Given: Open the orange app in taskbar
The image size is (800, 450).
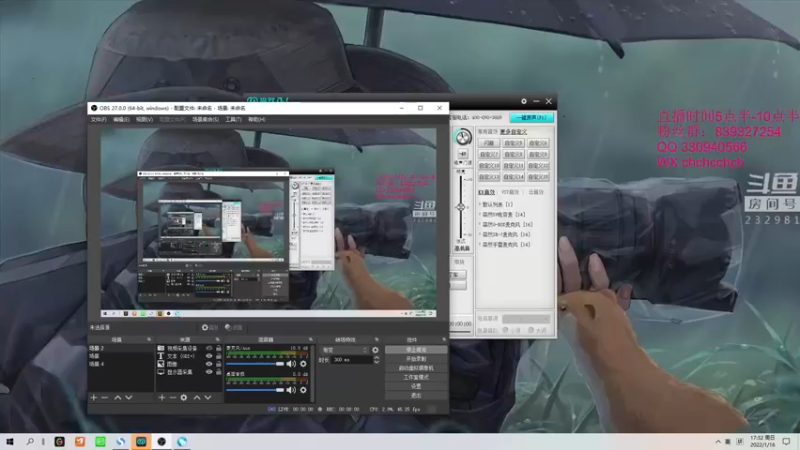Looking at the screenshot, I should 80,441.
